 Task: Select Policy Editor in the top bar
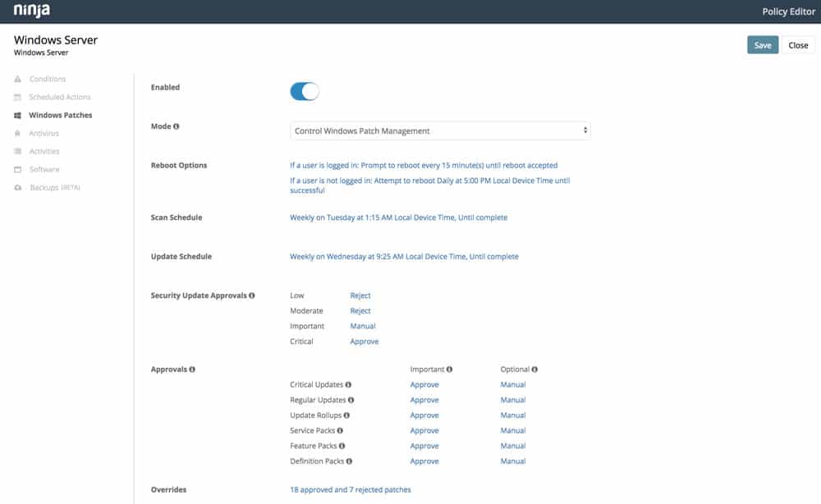[787, 11]
